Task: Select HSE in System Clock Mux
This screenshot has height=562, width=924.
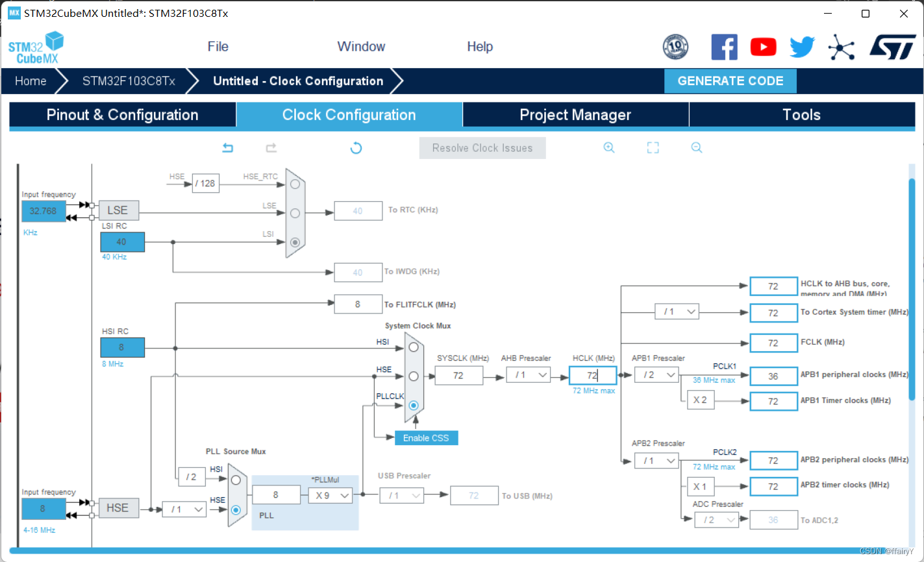Action: tap(414, 376)
